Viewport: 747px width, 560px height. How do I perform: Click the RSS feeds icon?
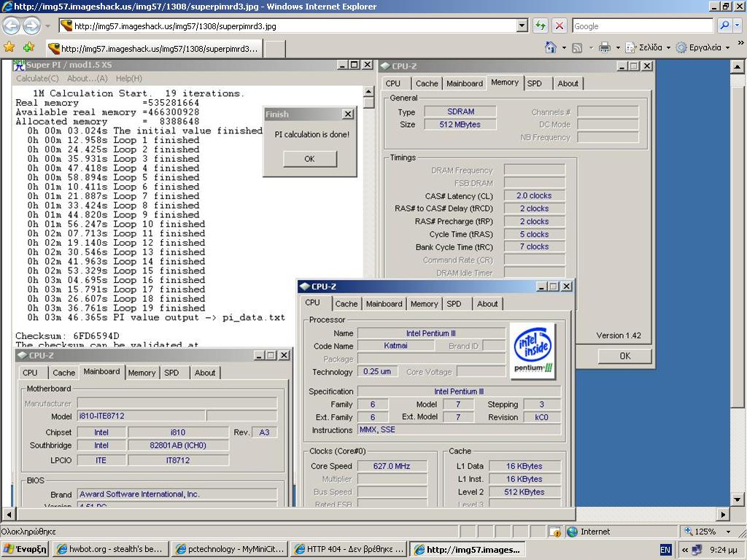(577, 47)
